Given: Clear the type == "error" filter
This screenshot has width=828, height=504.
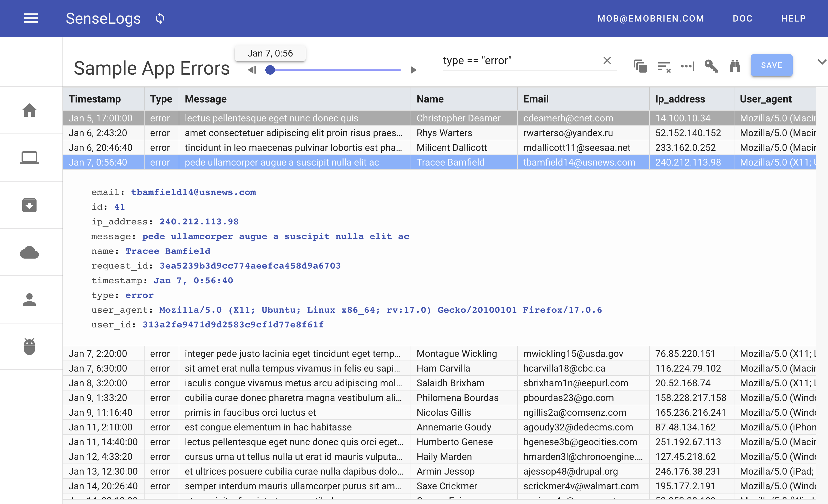Looking at the screenshot, I should (x=607, y=60).
